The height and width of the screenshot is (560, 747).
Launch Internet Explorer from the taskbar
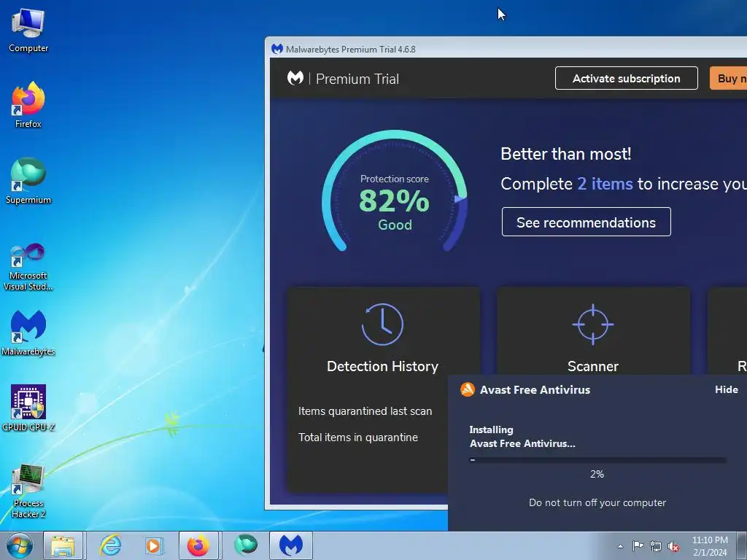111,545
